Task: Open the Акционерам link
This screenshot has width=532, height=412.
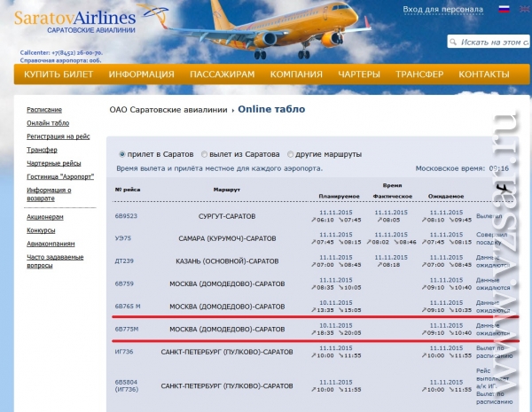Action: [x=45, y=217]
